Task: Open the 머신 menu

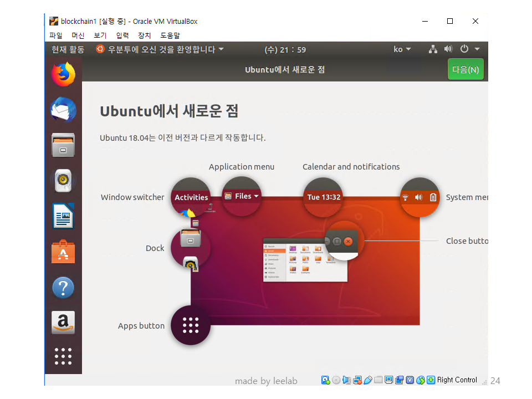Action: [78, 35]
